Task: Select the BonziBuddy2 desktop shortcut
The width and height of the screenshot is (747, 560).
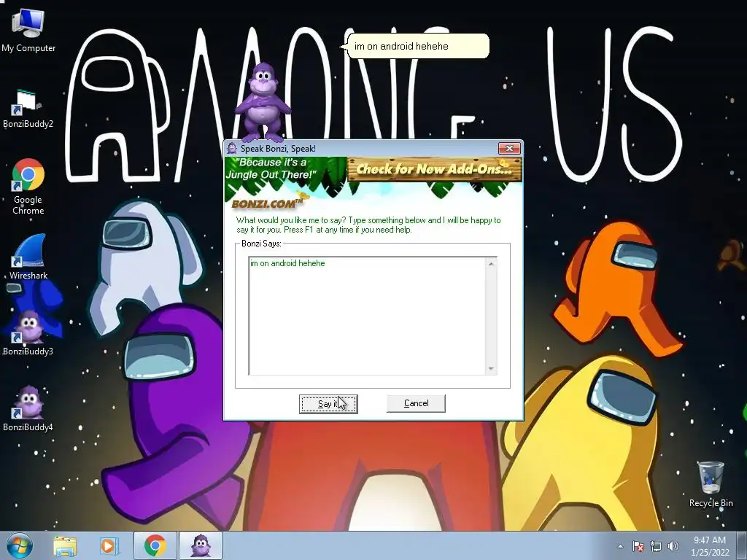Action: point(28,109)
